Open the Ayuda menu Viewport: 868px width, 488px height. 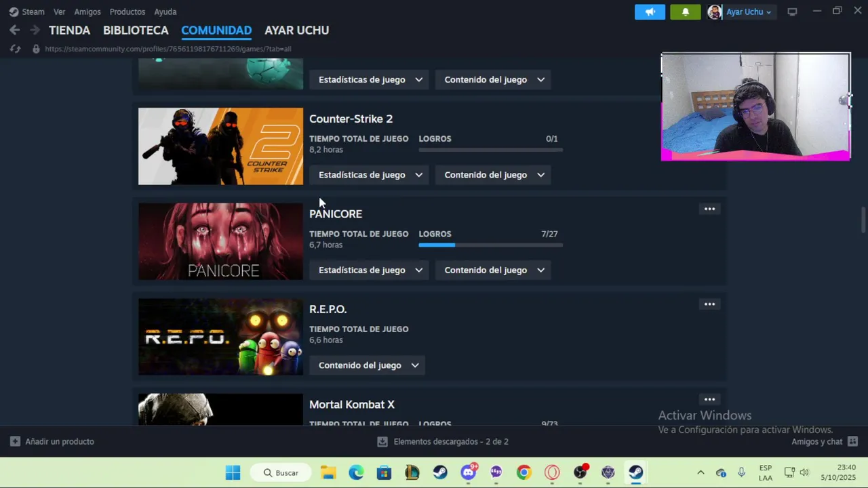coord(165,12)
